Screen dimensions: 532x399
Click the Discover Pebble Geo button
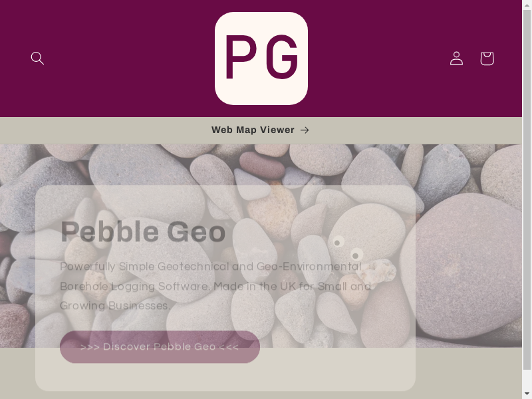[x=160, y=346]
